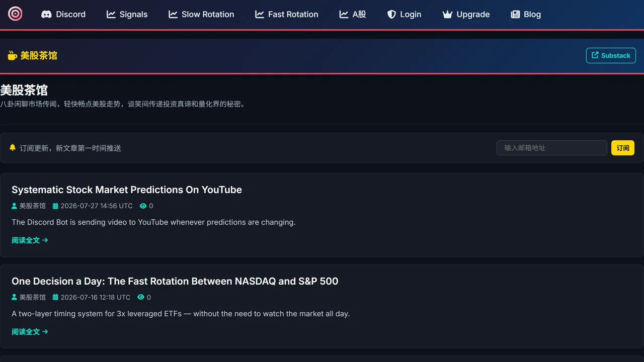Click the chart icon beside A股

[x=344, y=15]
